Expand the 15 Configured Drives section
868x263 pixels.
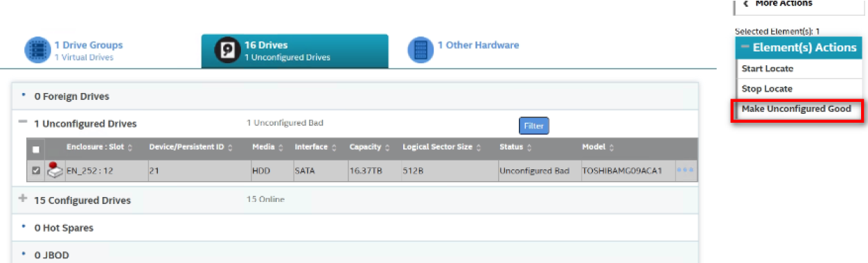pyautogui.click(x=23, y=198)
